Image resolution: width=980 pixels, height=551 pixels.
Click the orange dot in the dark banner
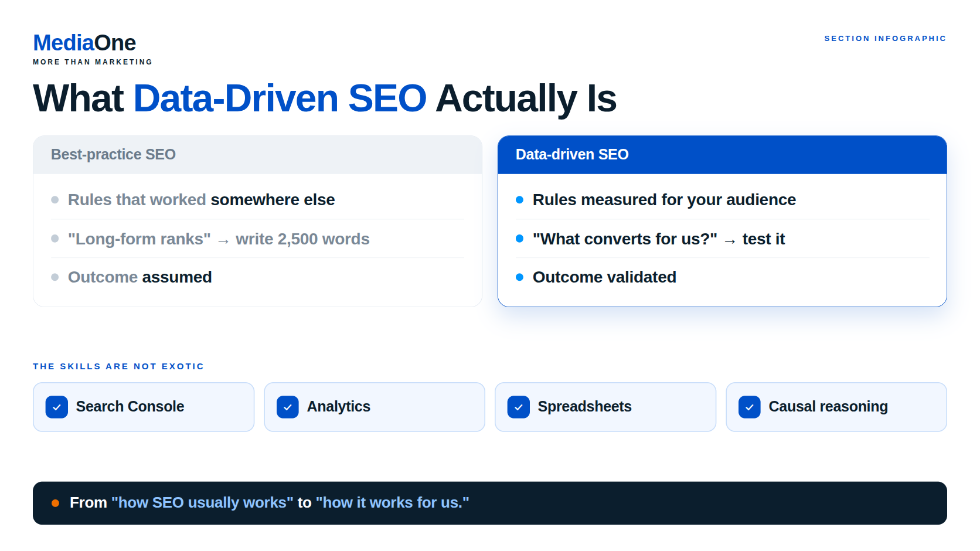[x=55, y=503]
